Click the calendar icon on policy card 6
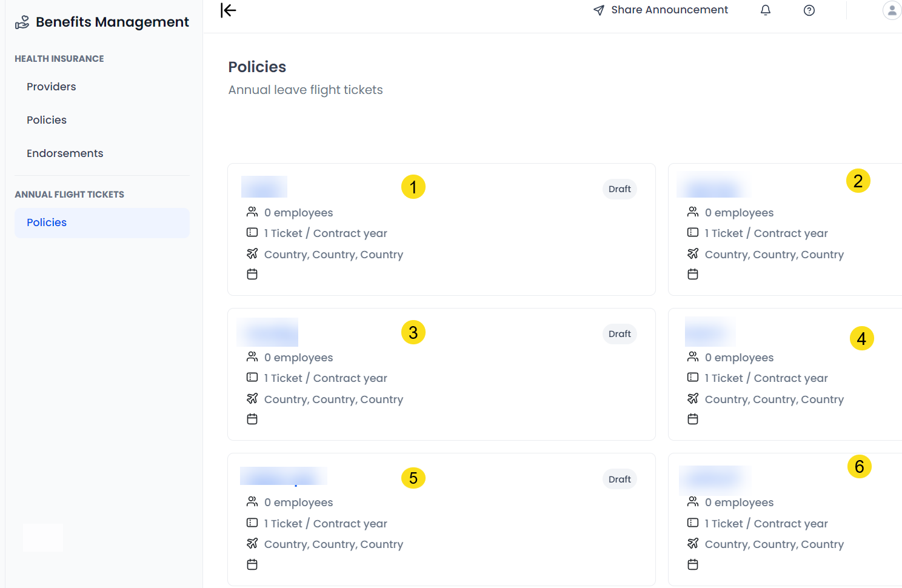The width and height of the screenshot is (902, 588). point(693,564)
